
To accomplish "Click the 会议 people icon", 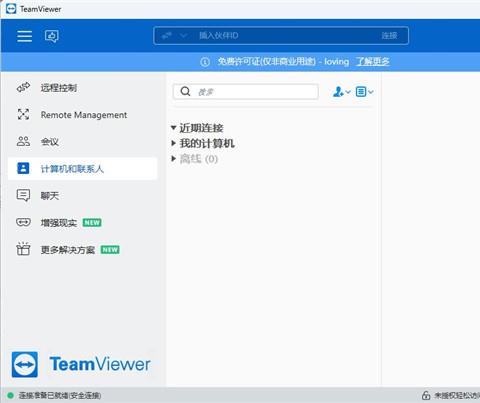I will [x=23, y=141].
